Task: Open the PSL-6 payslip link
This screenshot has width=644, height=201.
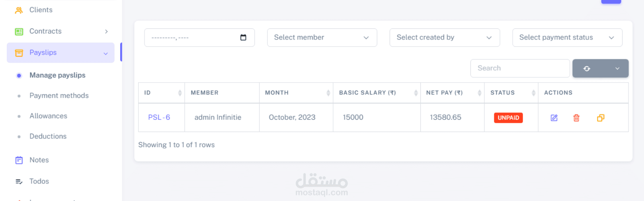Action: tap(159, 118)
